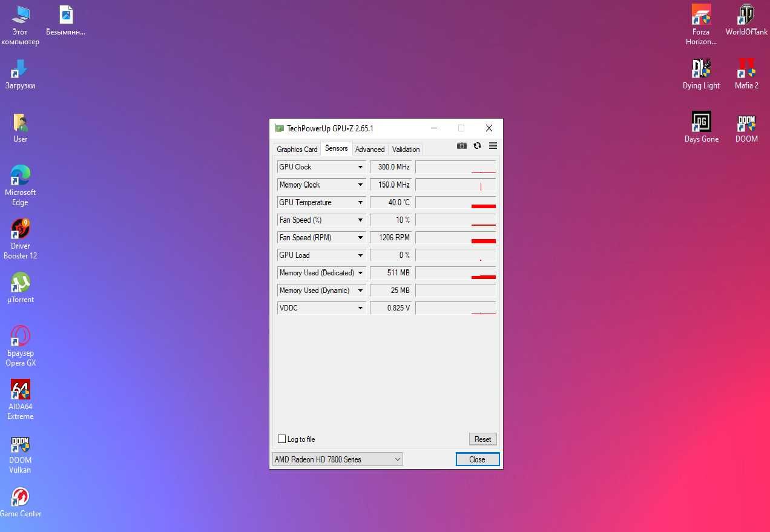The height and width of the screenshot is (532, 770).
Task: Select the µTorrent desktop icon
Action: click(x=20, y=287)
